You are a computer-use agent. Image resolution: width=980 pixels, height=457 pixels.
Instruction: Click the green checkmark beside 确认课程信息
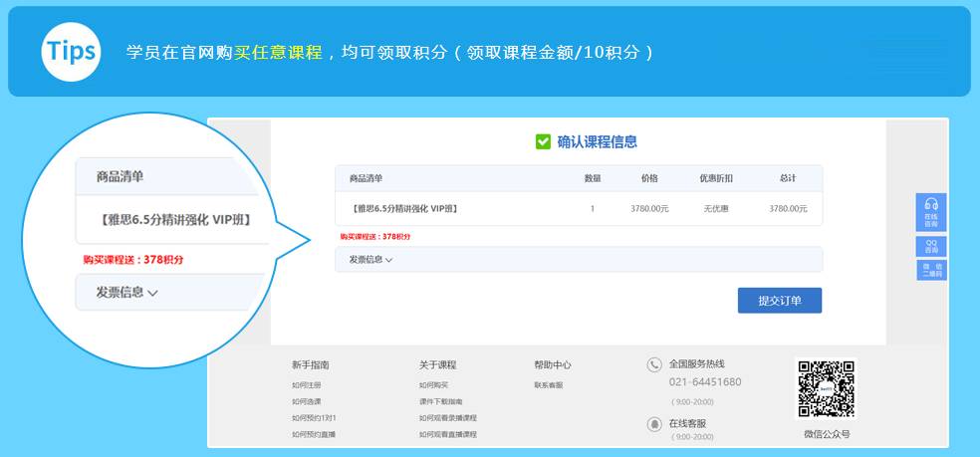[x=543, y=142]
